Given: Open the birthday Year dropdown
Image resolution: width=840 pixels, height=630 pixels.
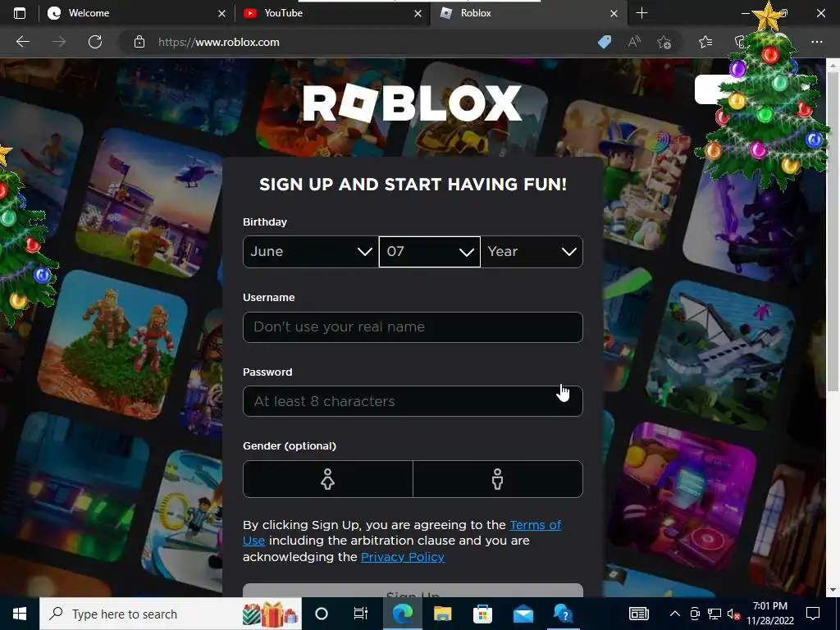Looking at the screenshot, I should point(532,252).
